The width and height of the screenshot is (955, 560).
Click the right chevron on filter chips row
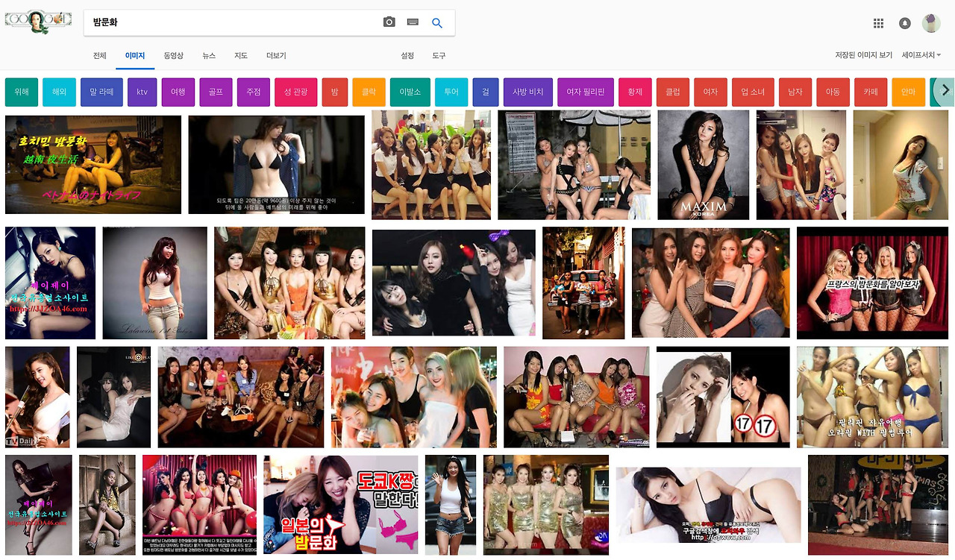click(943, 91)
